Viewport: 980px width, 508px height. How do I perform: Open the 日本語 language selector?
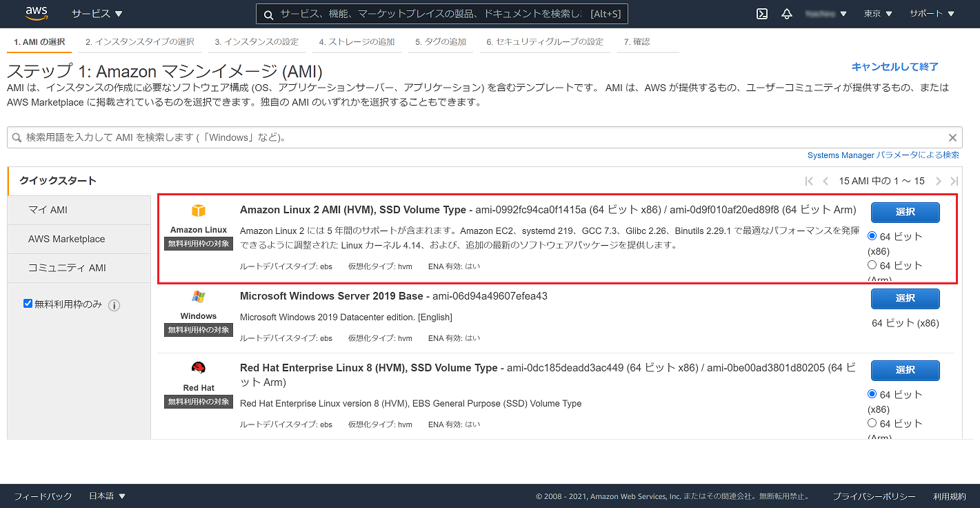[106, 496]
